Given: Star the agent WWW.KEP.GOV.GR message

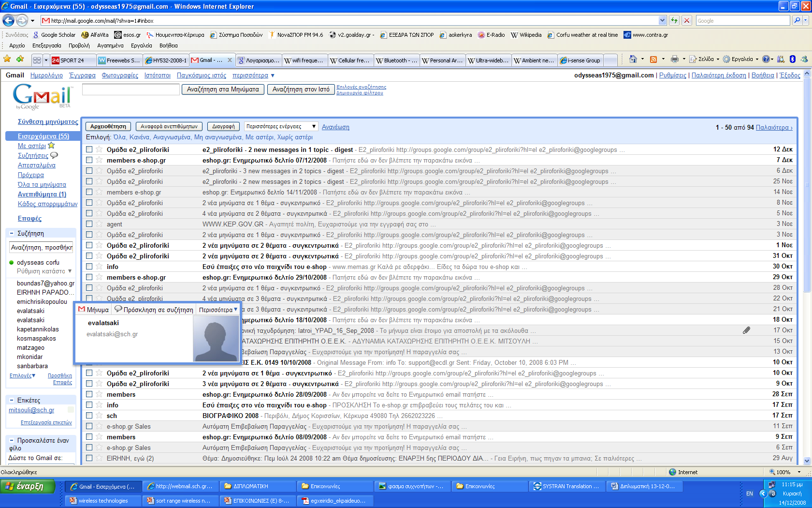Looking at the screenshot, I should point(99,224).
